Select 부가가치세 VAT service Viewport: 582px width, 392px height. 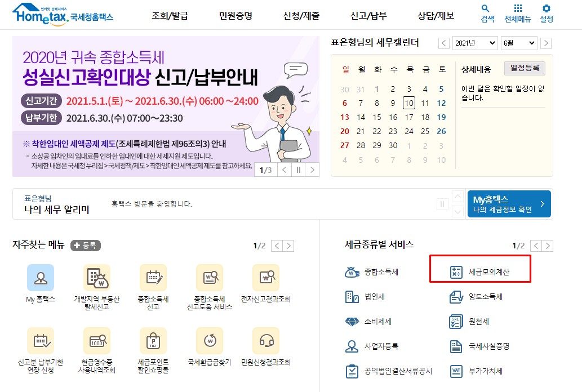476,371
